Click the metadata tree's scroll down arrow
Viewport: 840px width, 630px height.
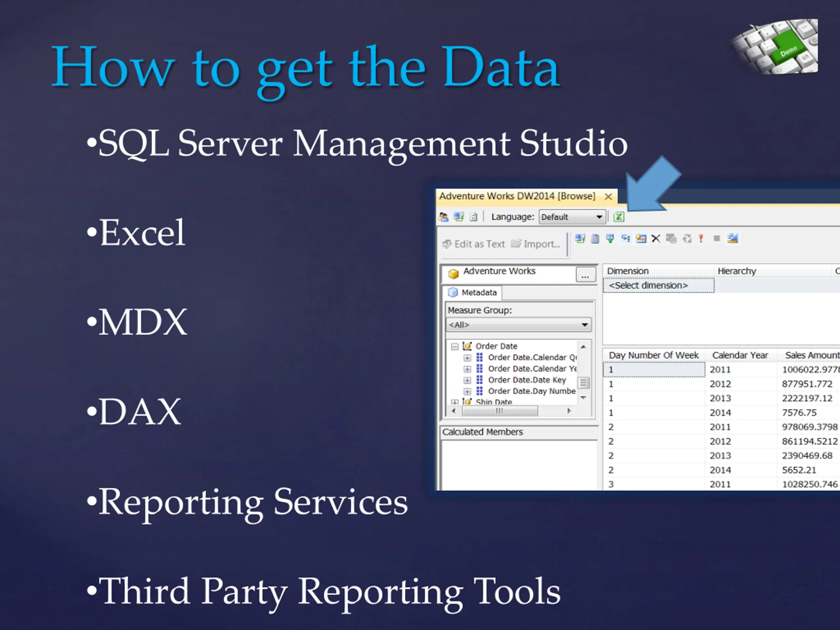pyautogui.click(x=583, y=398)
